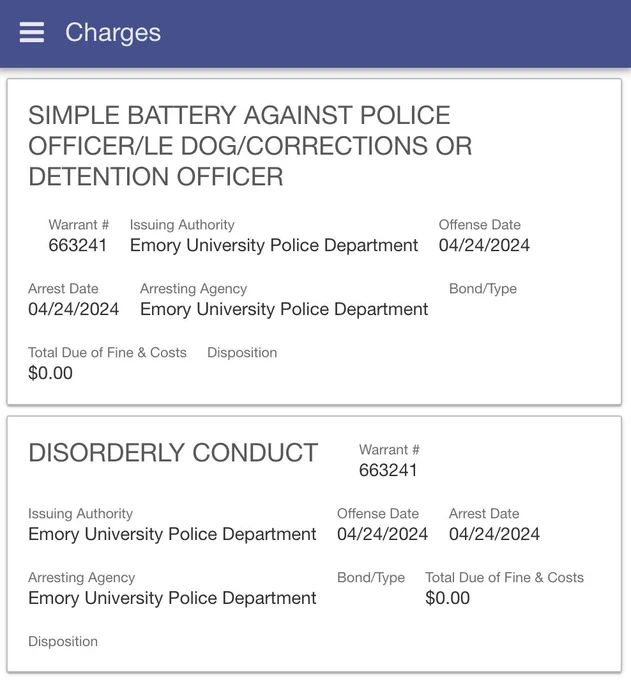
Task: Click Arresting Agency value in Disorderly Conduct card
Action: [x=172, y=598]
